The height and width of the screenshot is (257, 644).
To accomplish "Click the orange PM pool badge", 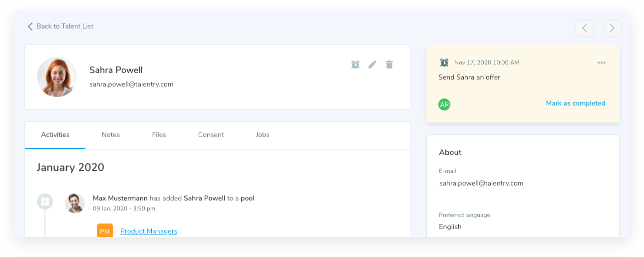I will [105, 231].
